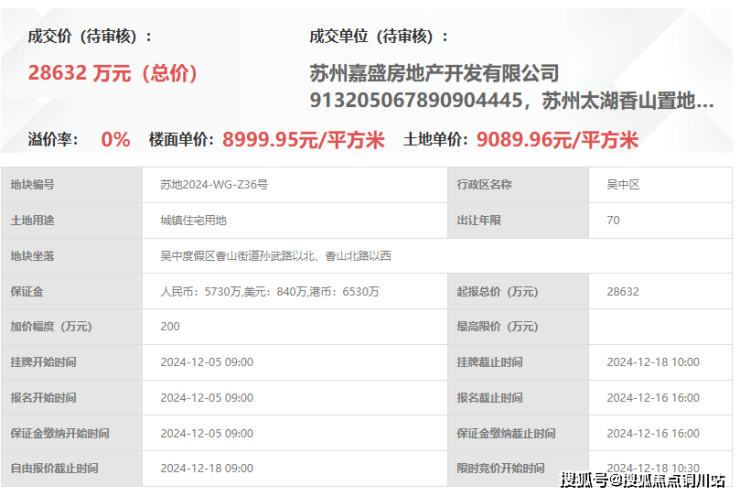The width and height of the screenshot is (740, 496).
Task: Click listing end time 2024-12-18 10:00
Action: [x=653, y=362]
